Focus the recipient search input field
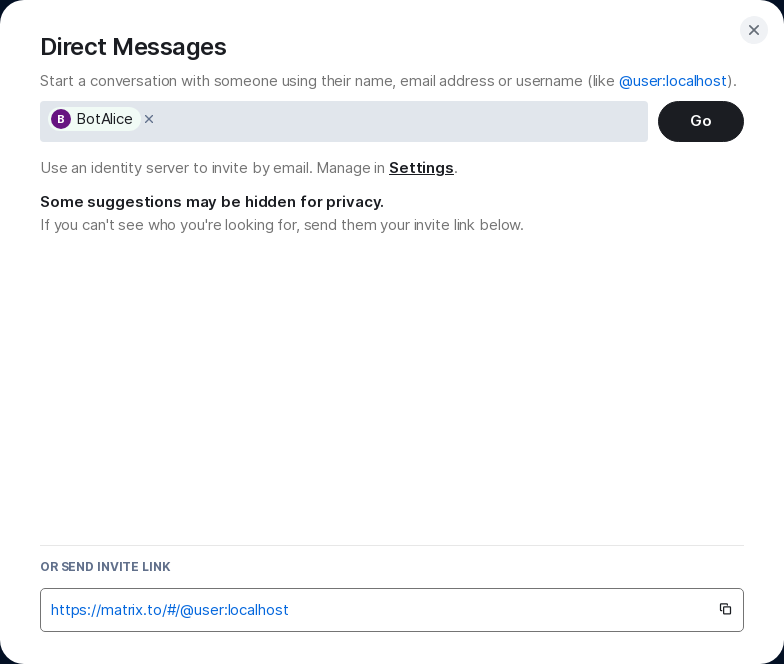The width and height of the screenshot is (784, 664). click(x=400, y=121)
